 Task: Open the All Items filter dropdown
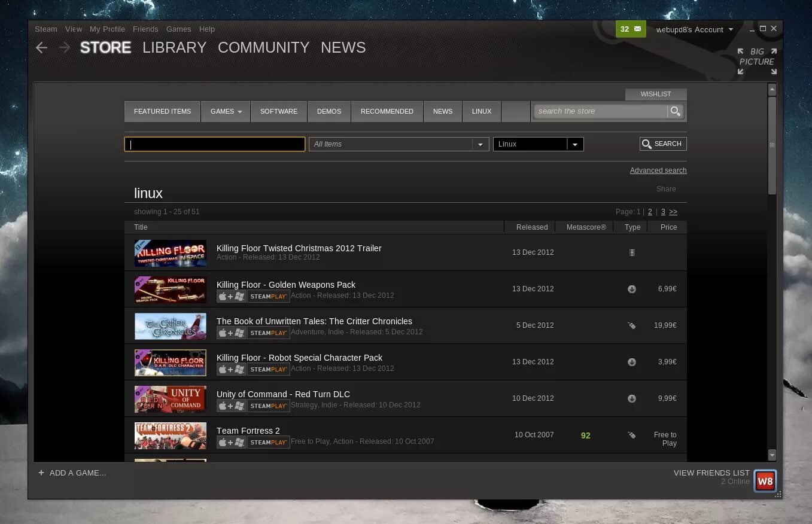pyautogui.click(x=480, y=144)
